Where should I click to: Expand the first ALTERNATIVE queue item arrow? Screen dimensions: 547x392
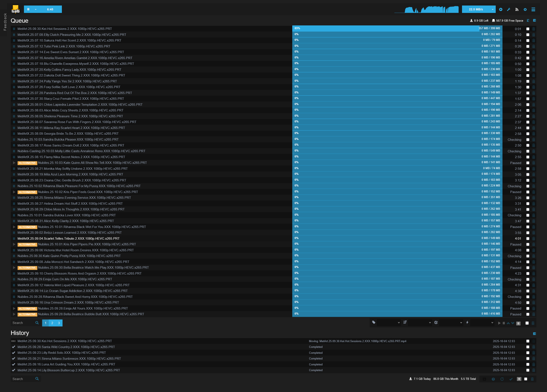pos(14,163)
